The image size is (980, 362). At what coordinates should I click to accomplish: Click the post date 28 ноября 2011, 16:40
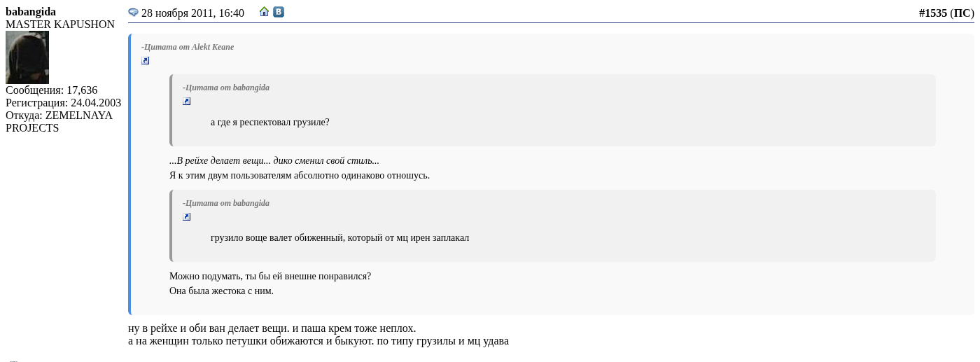tap(192, 13)
